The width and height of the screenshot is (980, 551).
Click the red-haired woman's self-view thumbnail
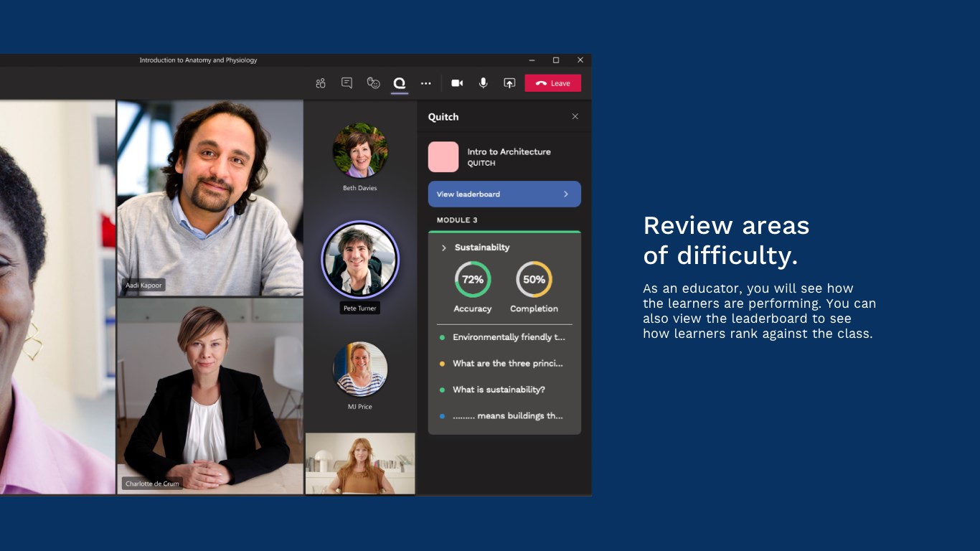click(360, 463)
